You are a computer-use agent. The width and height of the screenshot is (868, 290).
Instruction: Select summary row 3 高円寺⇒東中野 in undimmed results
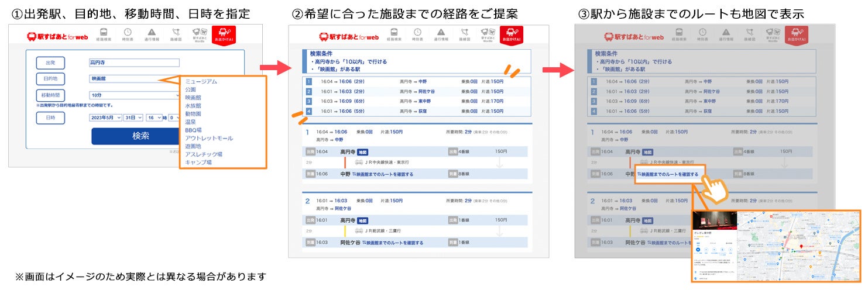417,101
